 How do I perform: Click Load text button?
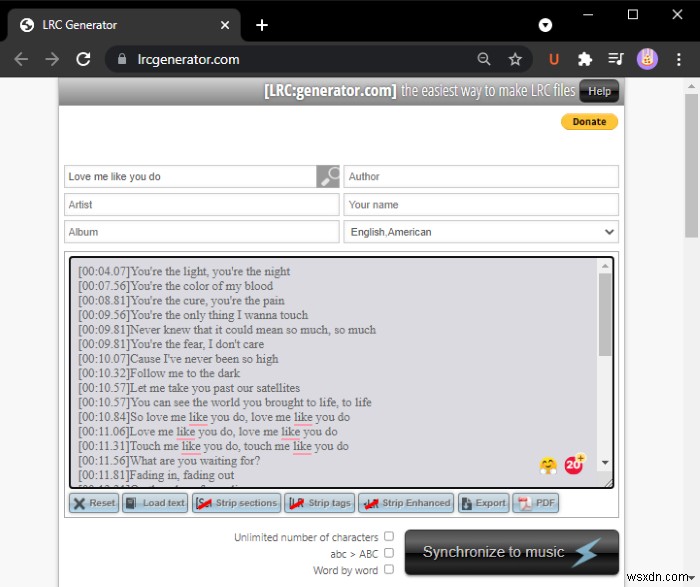coord(155,503)
